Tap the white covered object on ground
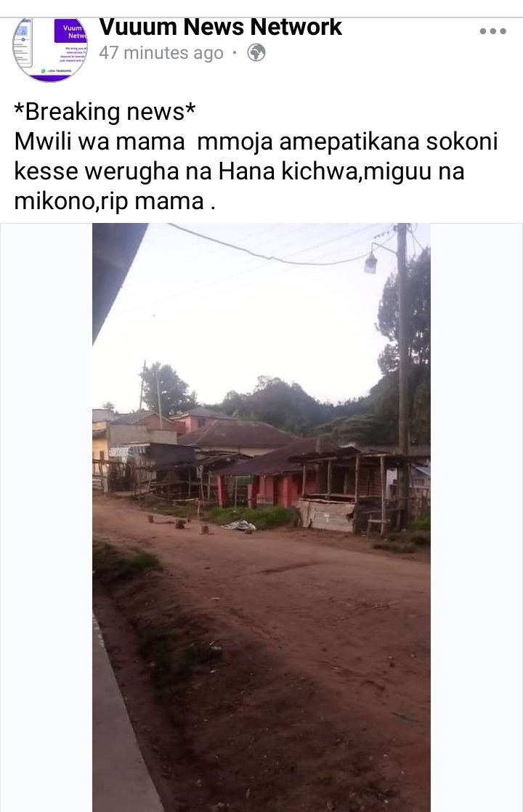 (239, 526)
